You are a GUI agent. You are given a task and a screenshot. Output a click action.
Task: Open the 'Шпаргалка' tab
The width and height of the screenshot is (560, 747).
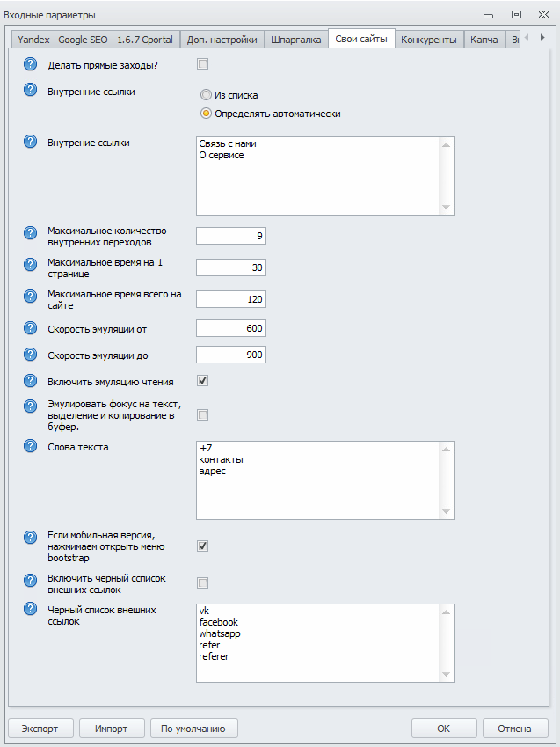[296, 40]
